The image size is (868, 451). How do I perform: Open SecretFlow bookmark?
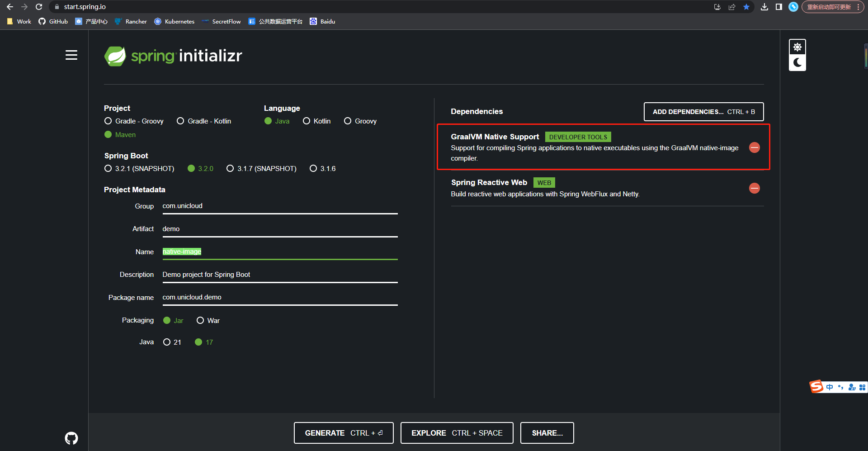point(222,21)
